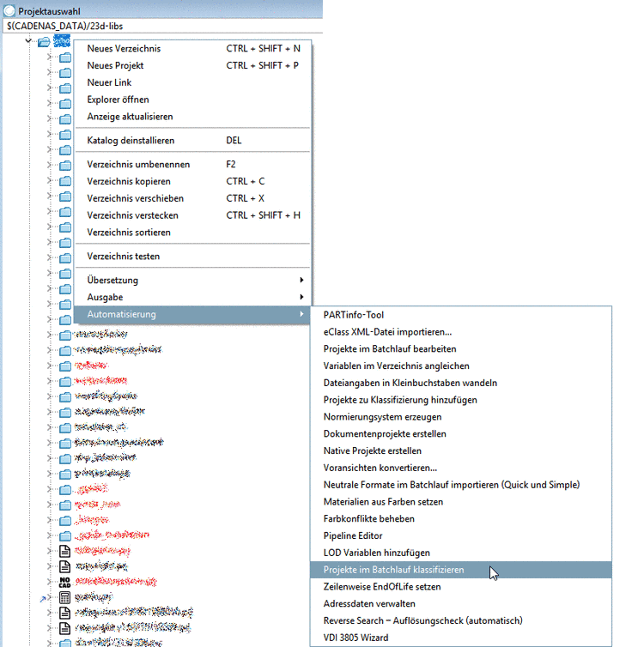Click the NO CAD project icon

click(64, 582)
